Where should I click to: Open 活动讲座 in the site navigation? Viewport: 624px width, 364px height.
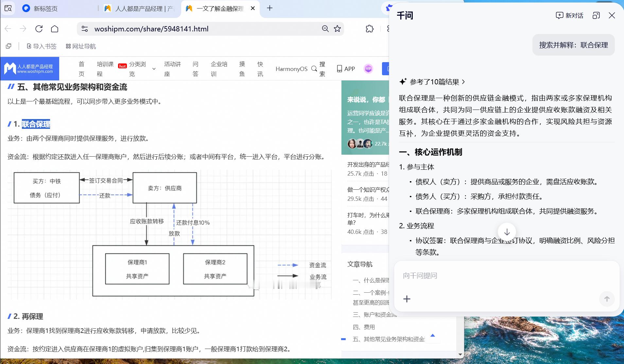pos(172,69)
